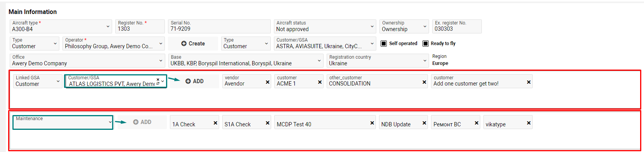The height and width of the screenshot is (152, 644).
Task: Open the Maintenance dropdown
Action: [x=63, y=122]
